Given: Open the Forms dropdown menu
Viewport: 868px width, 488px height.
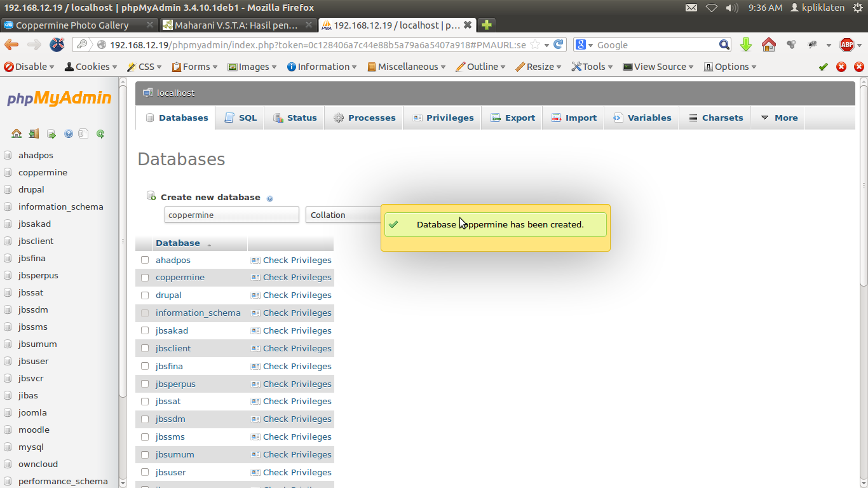Looking at the screenshot, I should tap(195, 67).
